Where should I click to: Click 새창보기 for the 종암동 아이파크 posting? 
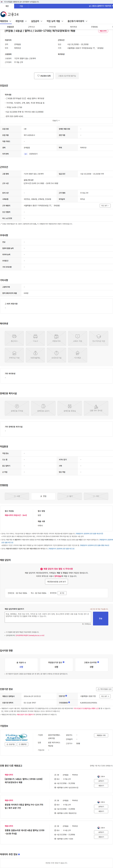coord(101,811)
